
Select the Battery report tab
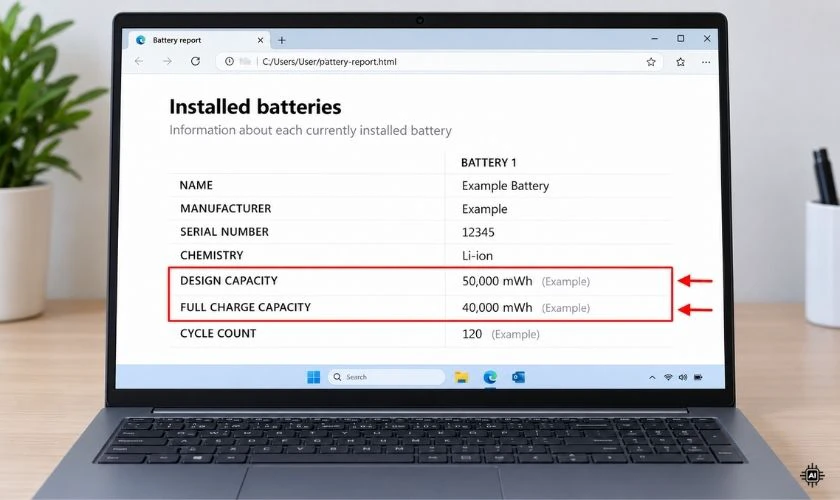coord(199,40)
